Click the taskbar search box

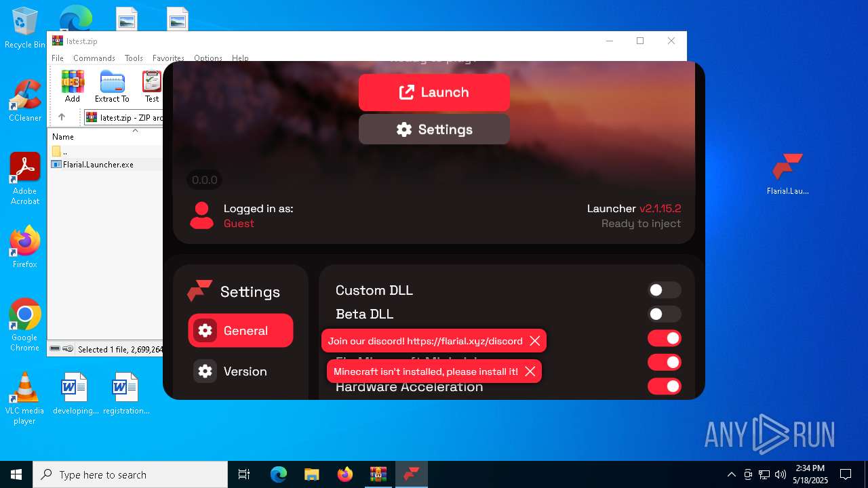[x=130, y=474]
